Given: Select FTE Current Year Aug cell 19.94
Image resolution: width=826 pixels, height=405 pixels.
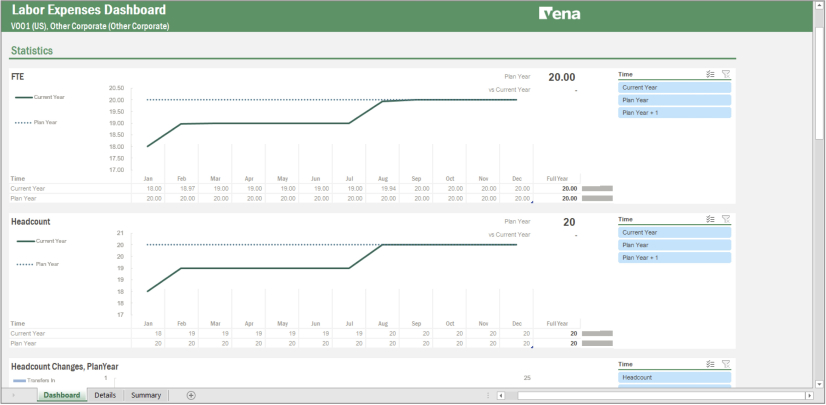Looking at the screenshot, I should (x=383, y=189).
